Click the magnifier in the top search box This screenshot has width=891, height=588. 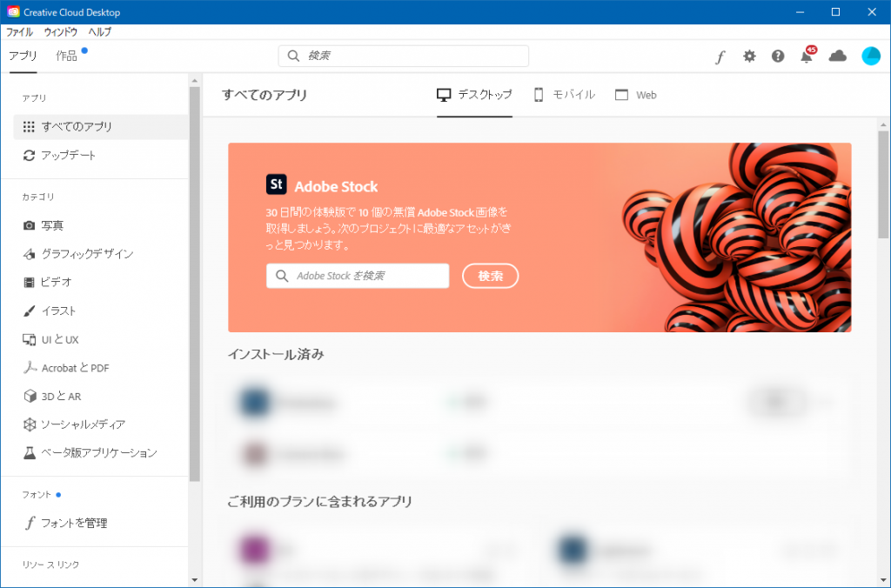coord(293,56)
